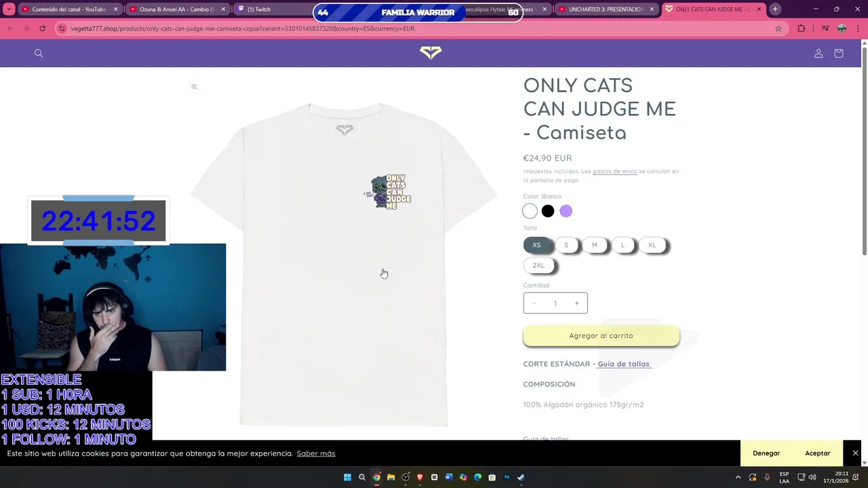Click the Vegetta shop logo in header
Viewport: 868px width, 488px height.
pyautogui.click(x=431, y=53)
